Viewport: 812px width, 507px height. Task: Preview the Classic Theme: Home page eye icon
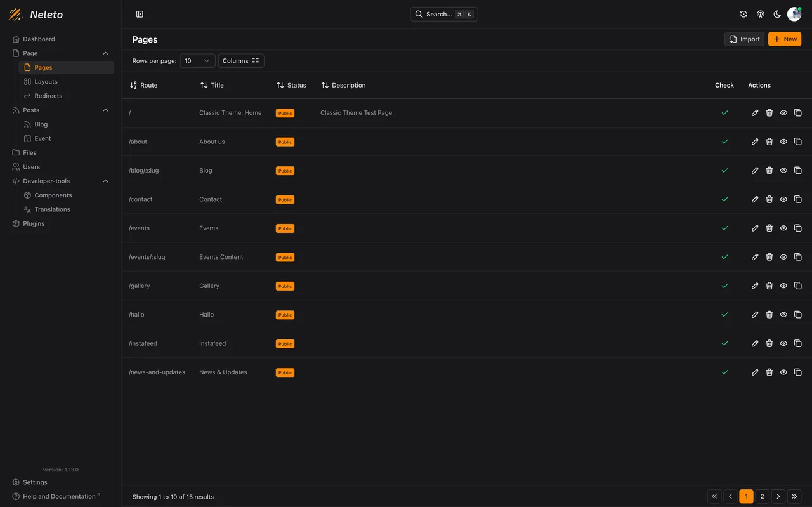tap(783, 113)
